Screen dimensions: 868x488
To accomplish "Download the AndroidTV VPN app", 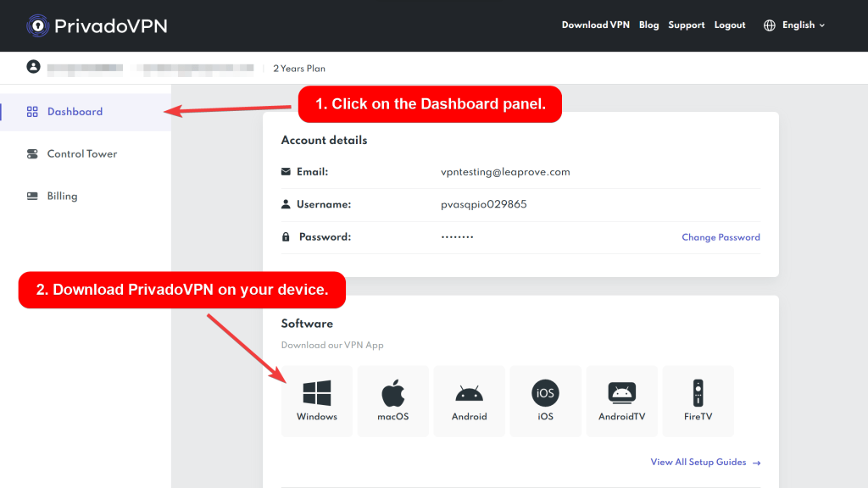I will [x=621, y=401].
